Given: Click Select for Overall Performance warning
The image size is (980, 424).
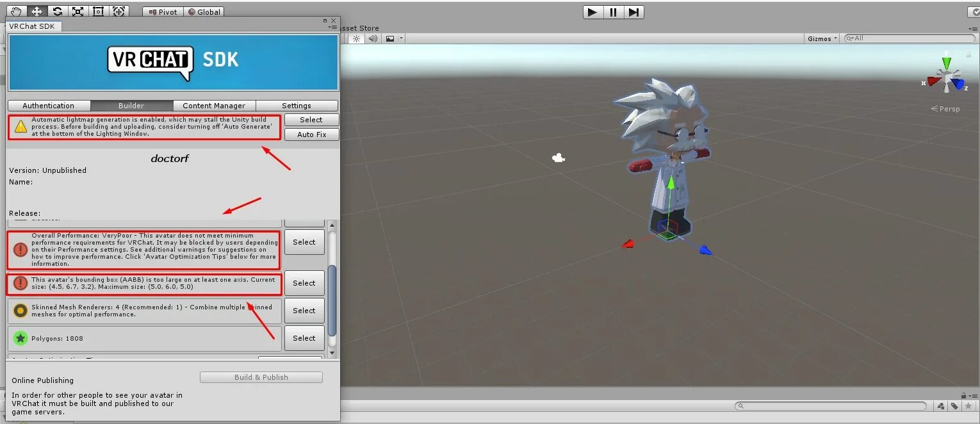Looking at the screenshot, I should point(304,242).
